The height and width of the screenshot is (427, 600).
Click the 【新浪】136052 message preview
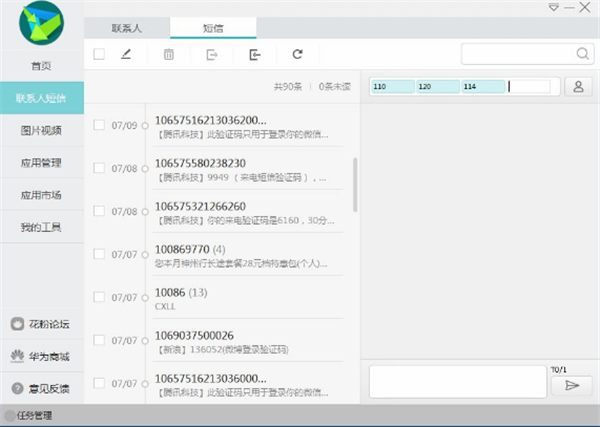[x=222, y=349]
